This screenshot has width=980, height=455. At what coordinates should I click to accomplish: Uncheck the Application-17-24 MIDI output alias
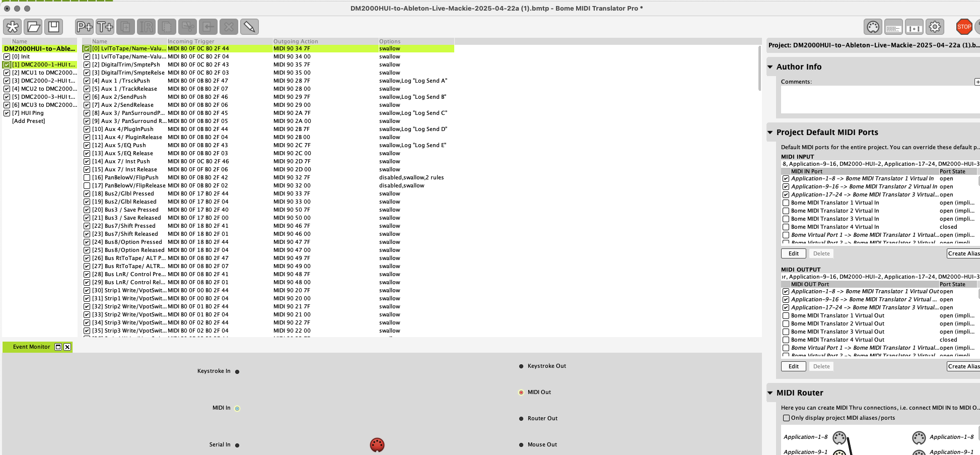(786, 308)
